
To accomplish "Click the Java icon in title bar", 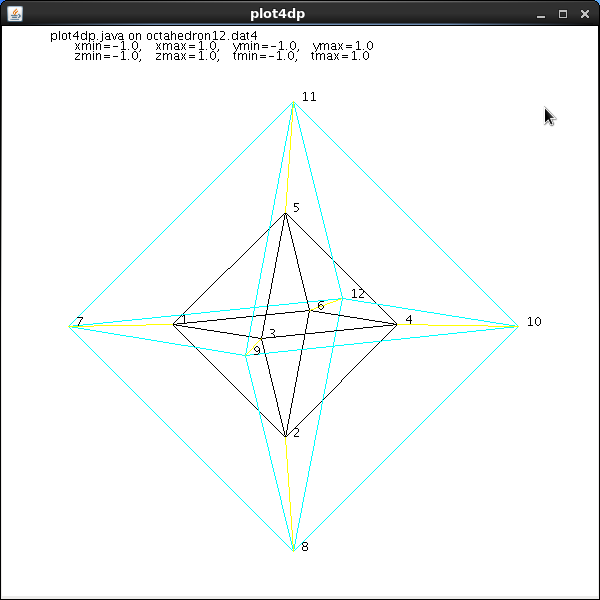I will coord(15,14).
